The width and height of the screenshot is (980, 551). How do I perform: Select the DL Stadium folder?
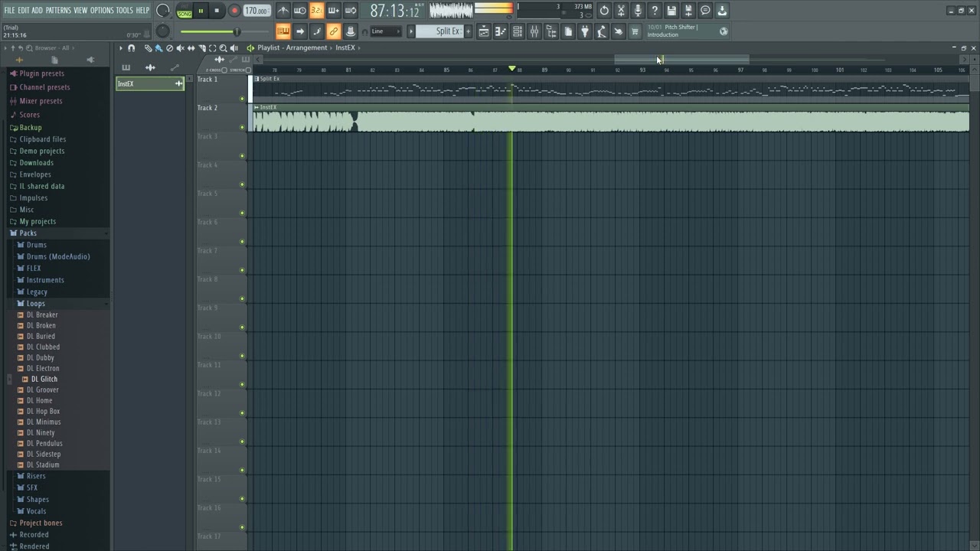pos(42,465)
